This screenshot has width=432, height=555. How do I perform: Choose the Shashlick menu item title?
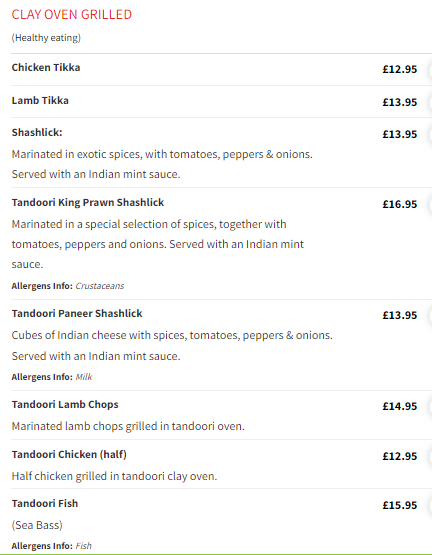tap(37, 132)
